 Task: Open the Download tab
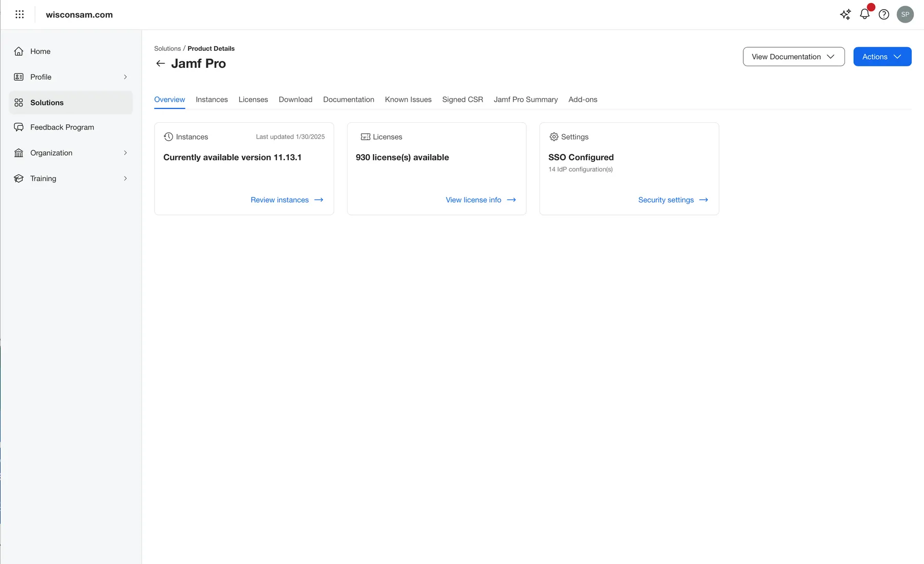pyautogui.click(x=296, y=100)
